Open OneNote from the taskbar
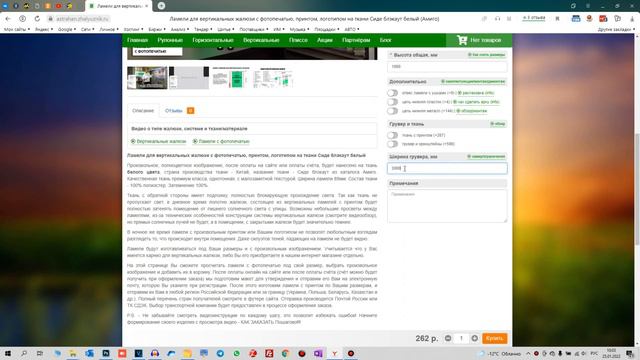 318,353
